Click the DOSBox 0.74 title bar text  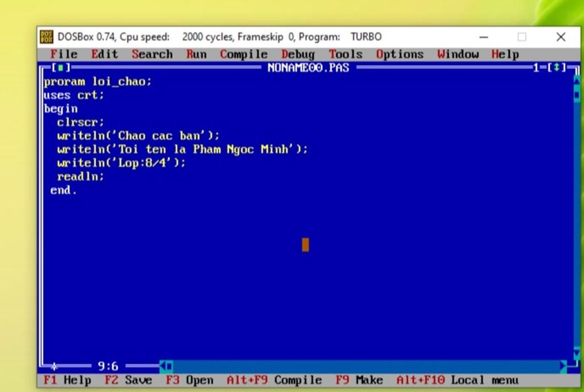(x=220, y=37)
